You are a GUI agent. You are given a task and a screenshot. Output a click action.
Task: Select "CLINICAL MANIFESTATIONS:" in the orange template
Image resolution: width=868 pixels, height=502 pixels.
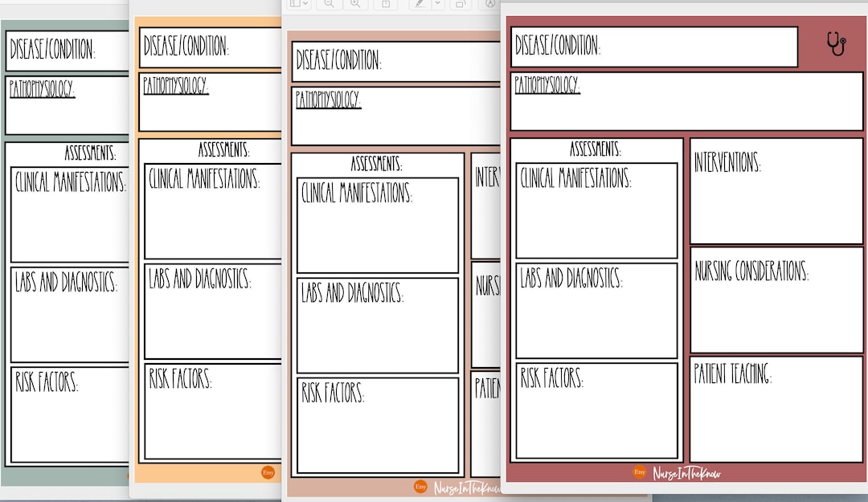[x=204, y=178]
